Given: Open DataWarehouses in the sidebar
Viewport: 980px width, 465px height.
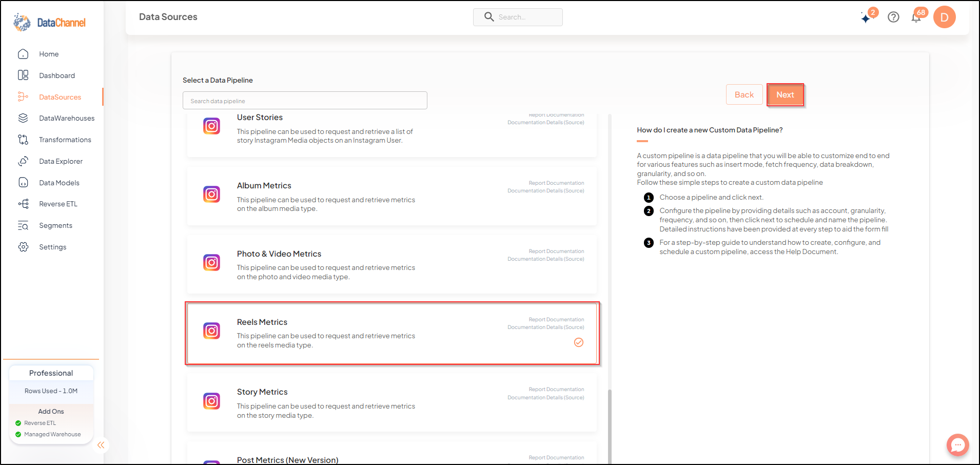Looking at the screenshot, I should point(67,118).
